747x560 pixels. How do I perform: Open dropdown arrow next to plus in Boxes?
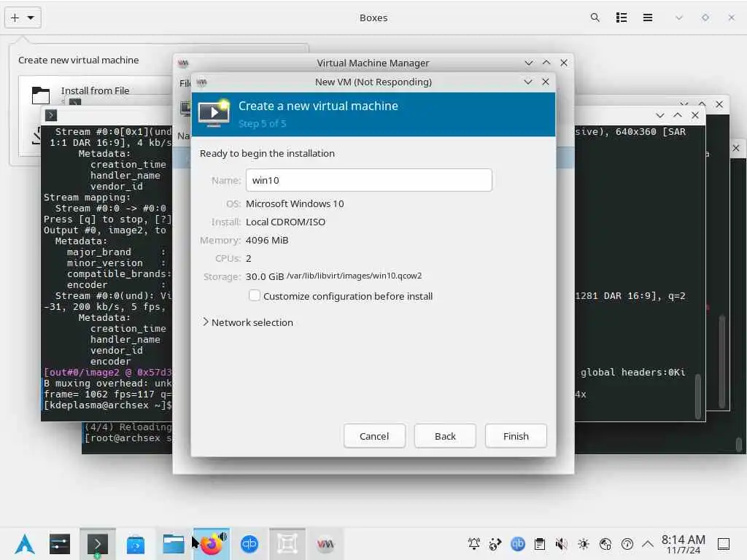point(31,17)
